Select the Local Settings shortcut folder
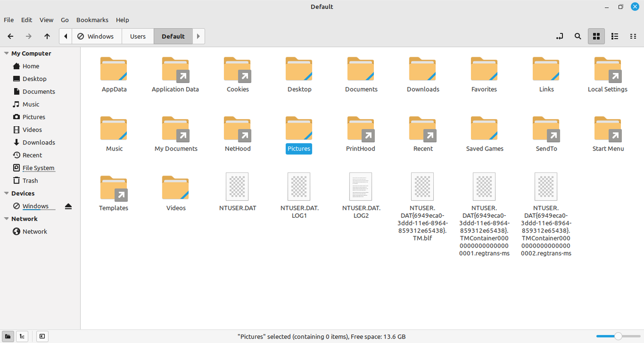The width and height of the screenshot is (644, 343). [608, 74]
